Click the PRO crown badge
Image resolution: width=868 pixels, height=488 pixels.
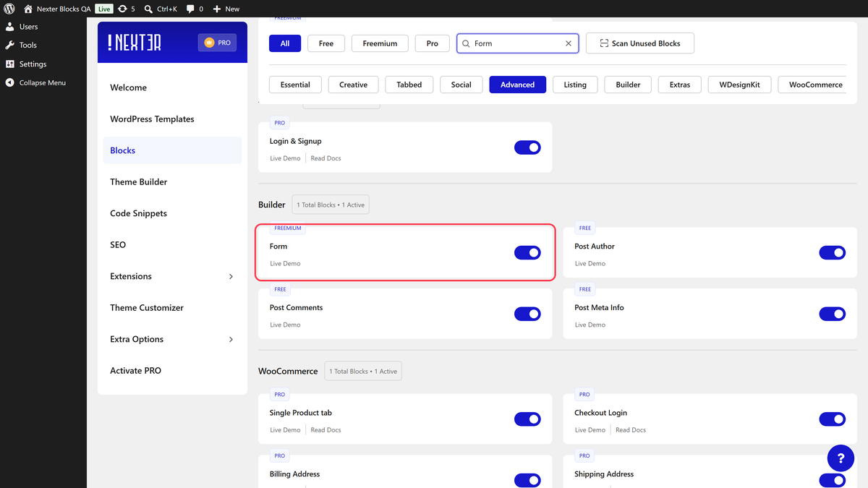click(217, 43)
